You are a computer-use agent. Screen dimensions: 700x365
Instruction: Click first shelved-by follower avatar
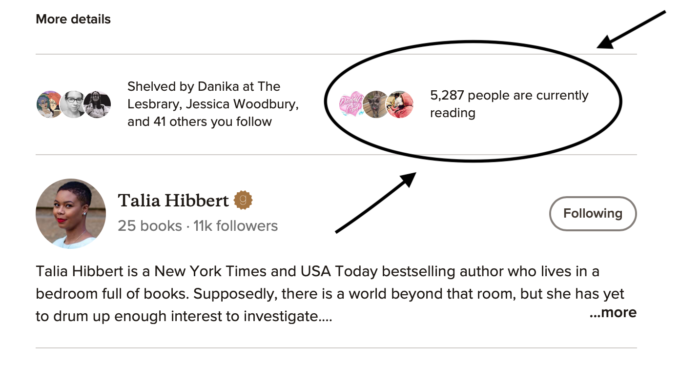tap(49, 104)
